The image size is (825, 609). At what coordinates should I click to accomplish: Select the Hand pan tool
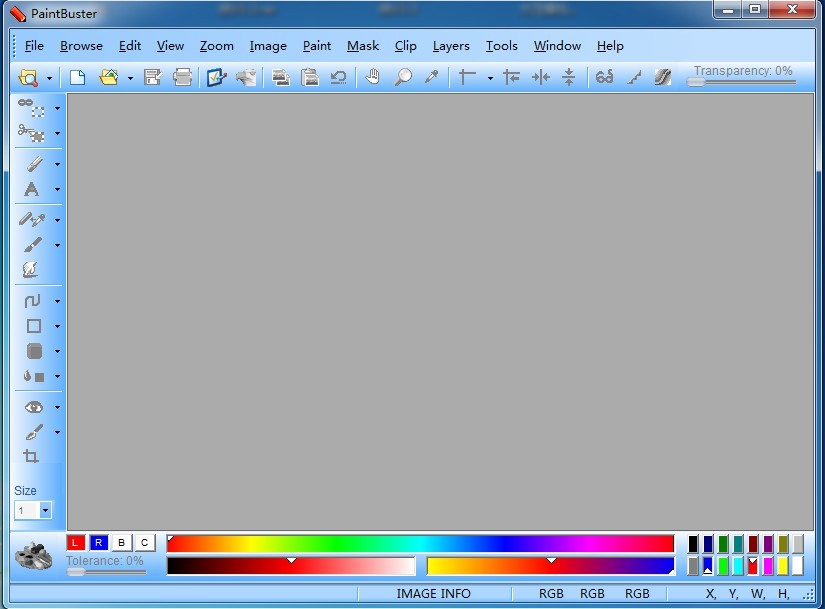point(372,77)
